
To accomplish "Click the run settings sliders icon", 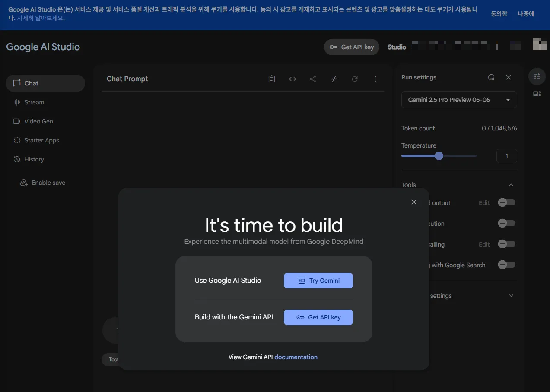I will [x=537, y=76].
